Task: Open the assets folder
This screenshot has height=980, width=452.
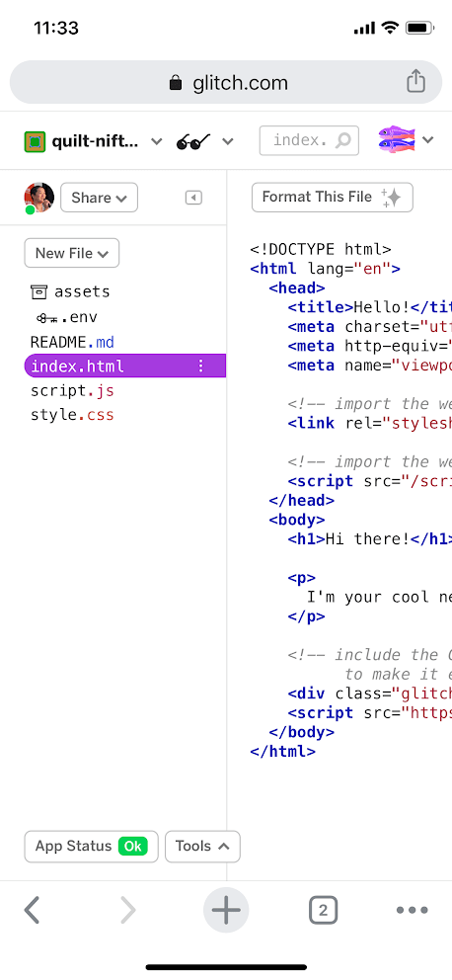Action: tap(70, 291)
